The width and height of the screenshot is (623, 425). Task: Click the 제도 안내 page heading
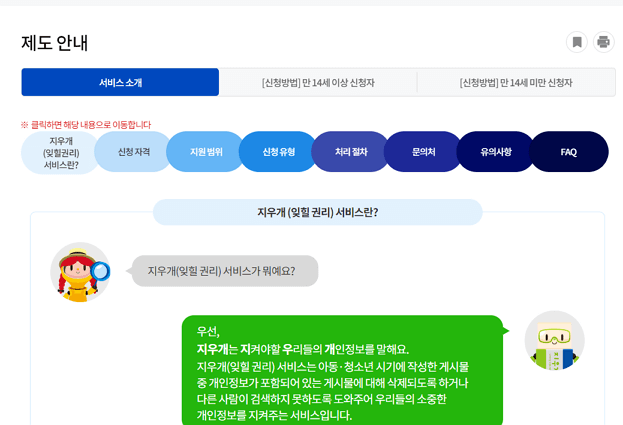tap(54, 43)
